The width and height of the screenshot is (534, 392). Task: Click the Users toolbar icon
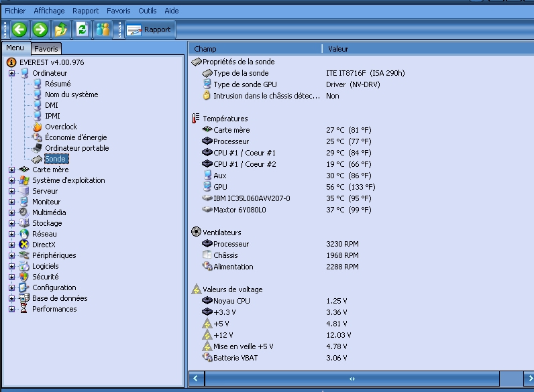tap(103, 29)
